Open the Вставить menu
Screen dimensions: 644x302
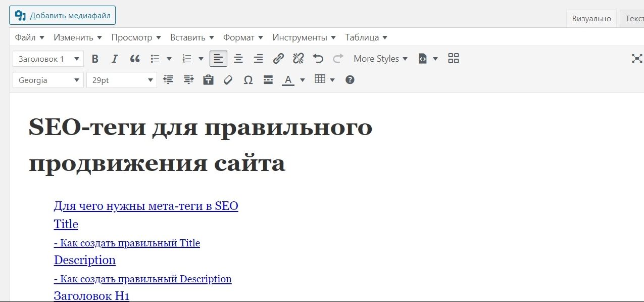(192, 37)
